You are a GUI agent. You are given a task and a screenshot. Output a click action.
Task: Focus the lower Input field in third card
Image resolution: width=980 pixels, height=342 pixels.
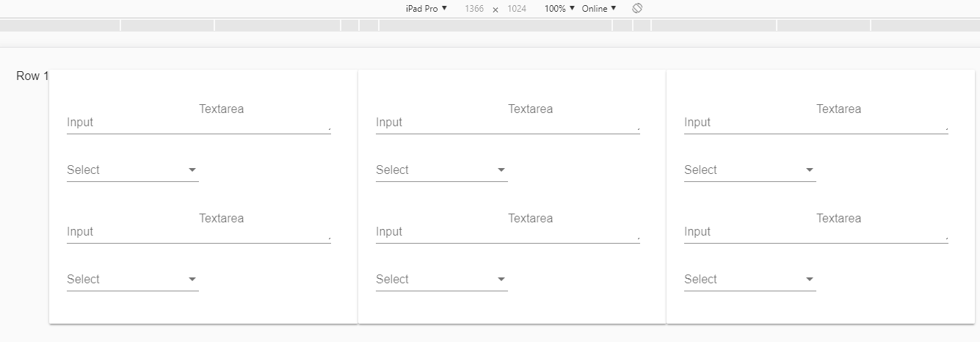tap(749, 233)
